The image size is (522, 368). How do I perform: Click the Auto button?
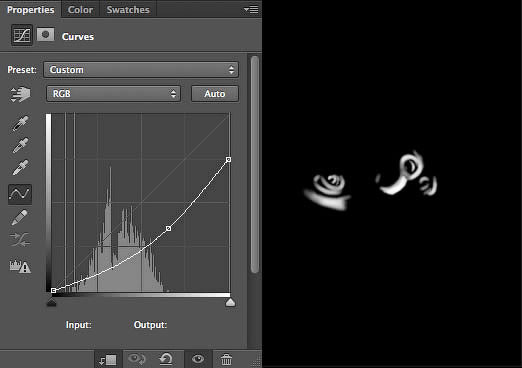[215, 94]
